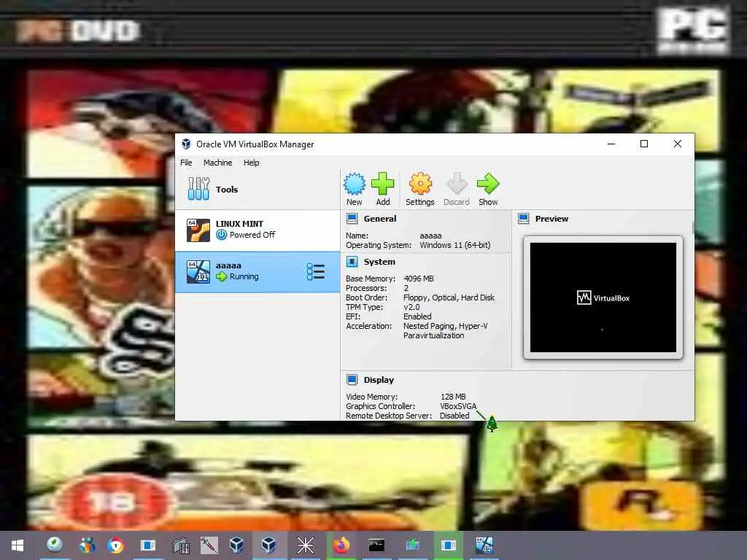
Task: Open the System section header link
Action: coord(379,262)
